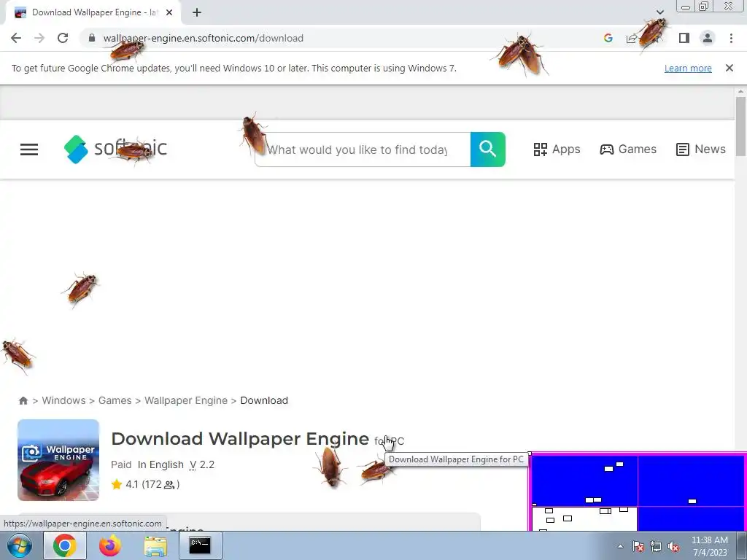Open the News section
Screen dimensions: 747x560
pos(701,149)
